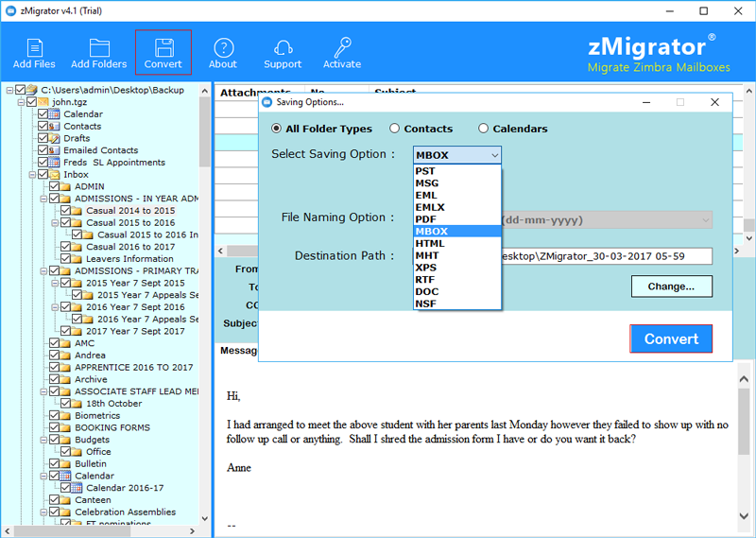The width and height of the screenshot is (756, 538).
Task: Click the Calendar folder icon under john.tgz
Action: click(x=55, y=113)
